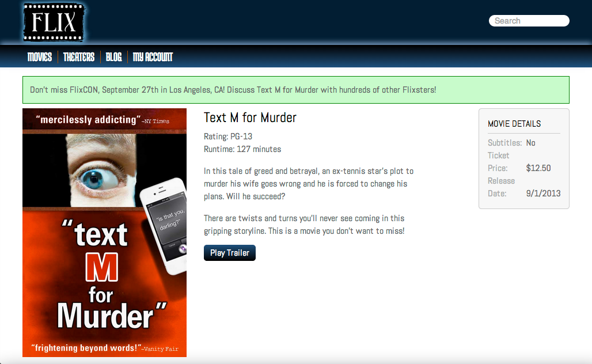Open the Movies navigation menu item

(40, 56)
